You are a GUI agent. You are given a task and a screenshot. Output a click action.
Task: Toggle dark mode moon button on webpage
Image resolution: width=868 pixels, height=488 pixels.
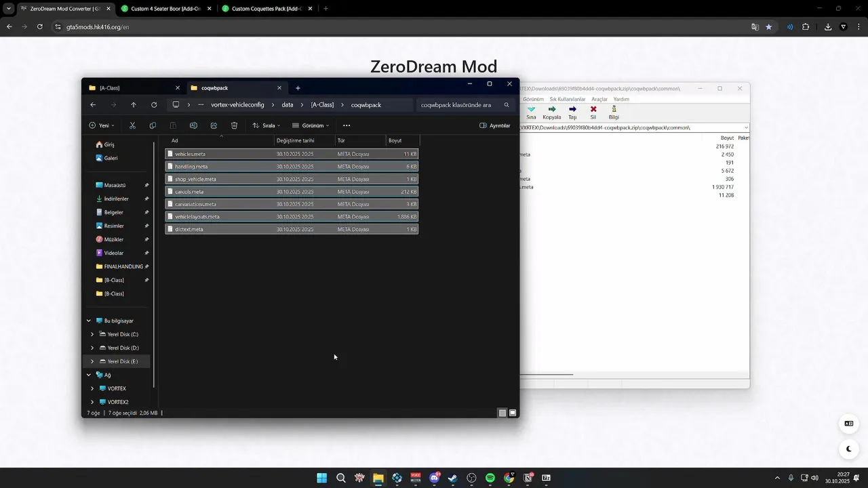click(x=848, y=449)
